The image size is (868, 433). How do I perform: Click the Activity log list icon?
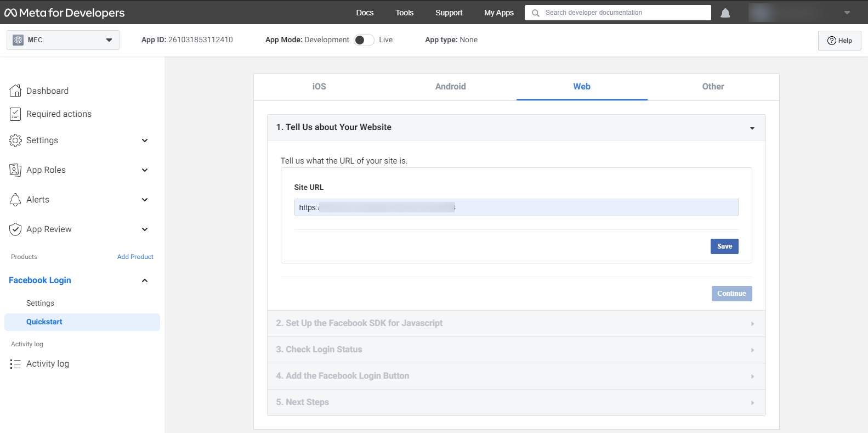[x=15, y=364]
